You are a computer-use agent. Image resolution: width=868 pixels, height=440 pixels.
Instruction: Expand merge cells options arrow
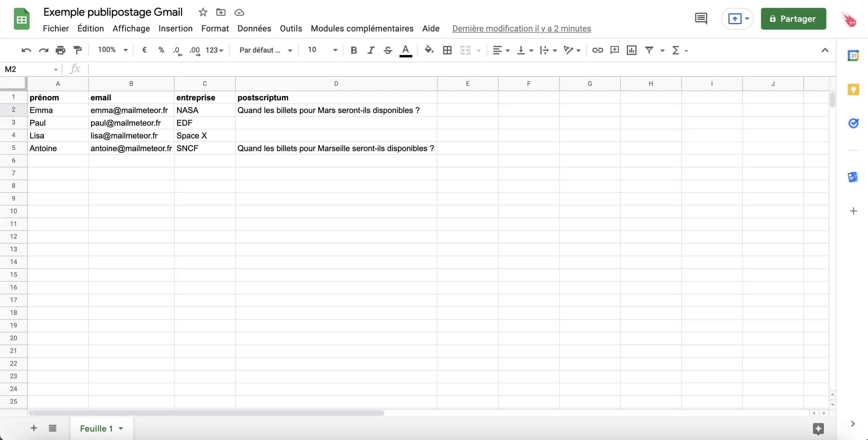point(478,50)
